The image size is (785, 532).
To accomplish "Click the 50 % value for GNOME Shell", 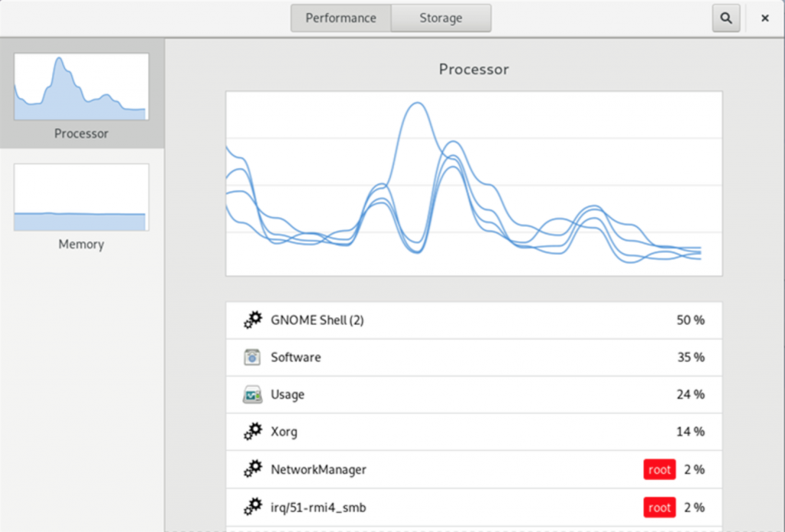I will tap(691, 320).
